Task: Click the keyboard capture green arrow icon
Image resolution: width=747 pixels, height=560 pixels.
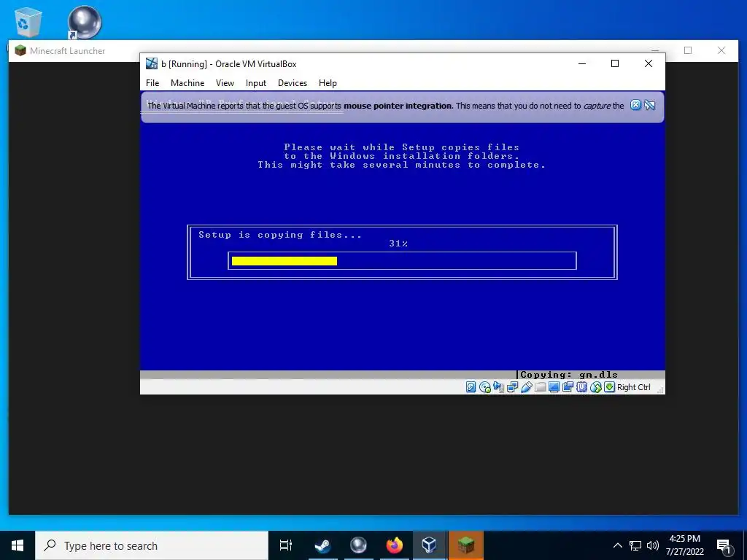Action: tap(609, 387)
